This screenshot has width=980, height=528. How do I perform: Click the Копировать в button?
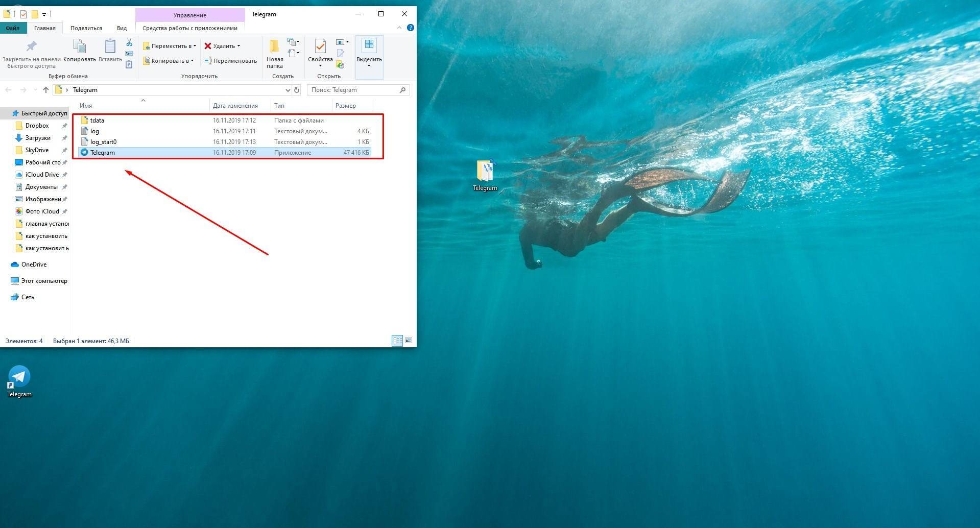pos(169,61)
